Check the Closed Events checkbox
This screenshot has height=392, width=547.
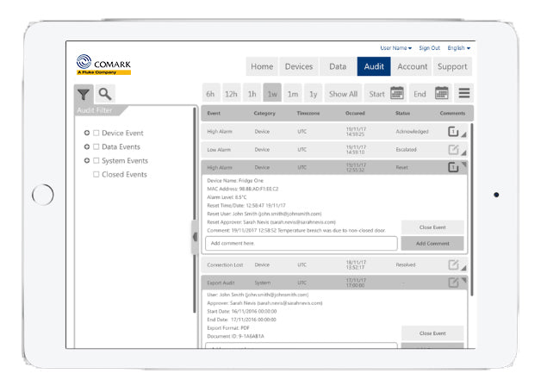96,175
